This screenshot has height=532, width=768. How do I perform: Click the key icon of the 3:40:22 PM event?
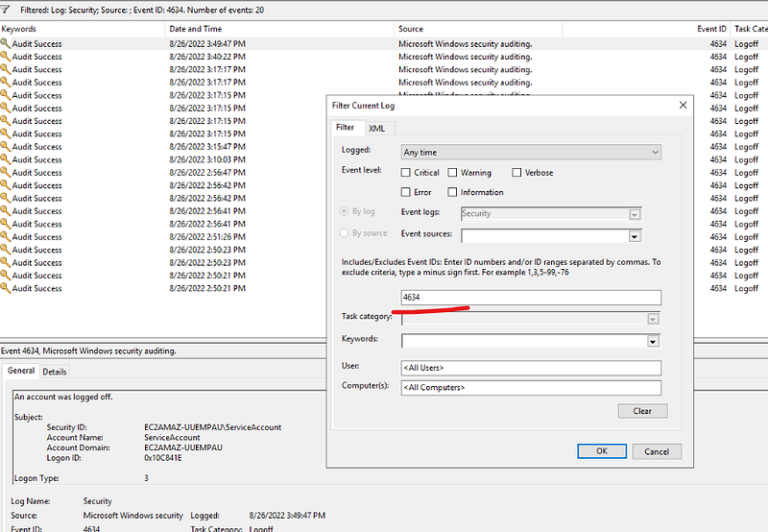click(6, 57)
